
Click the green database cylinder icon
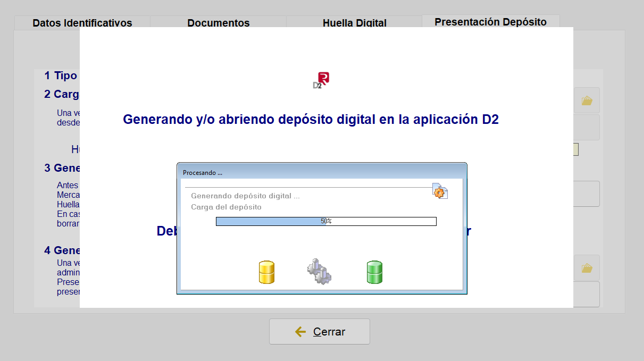coord(374,272)
